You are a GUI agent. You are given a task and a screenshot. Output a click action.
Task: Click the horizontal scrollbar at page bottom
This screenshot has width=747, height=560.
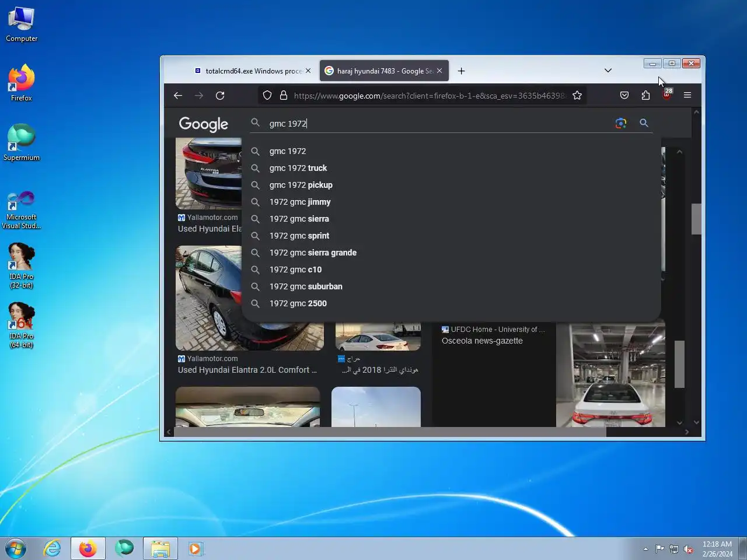tap(390, 432)
